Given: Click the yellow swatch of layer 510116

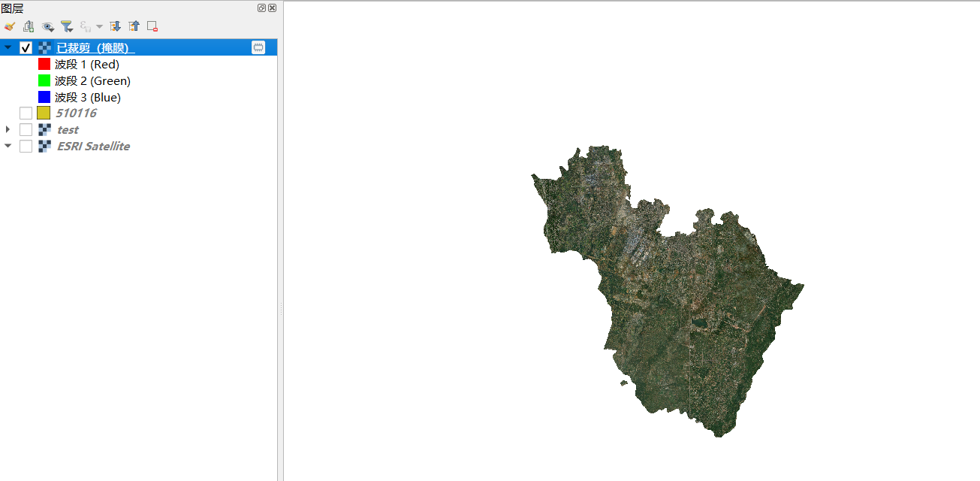Looking at the screenshot, I should (x=44, y=113).
